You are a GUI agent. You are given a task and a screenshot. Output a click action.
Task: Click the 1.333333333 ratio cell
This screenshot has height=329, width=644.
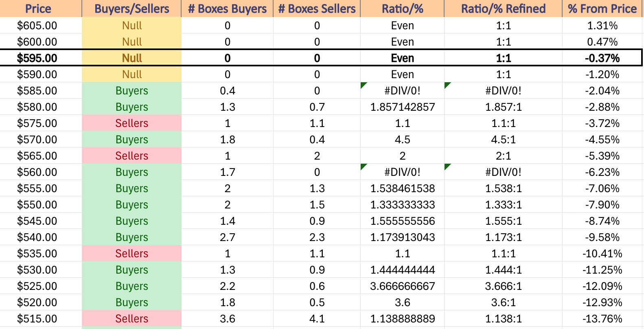[402, 204]
